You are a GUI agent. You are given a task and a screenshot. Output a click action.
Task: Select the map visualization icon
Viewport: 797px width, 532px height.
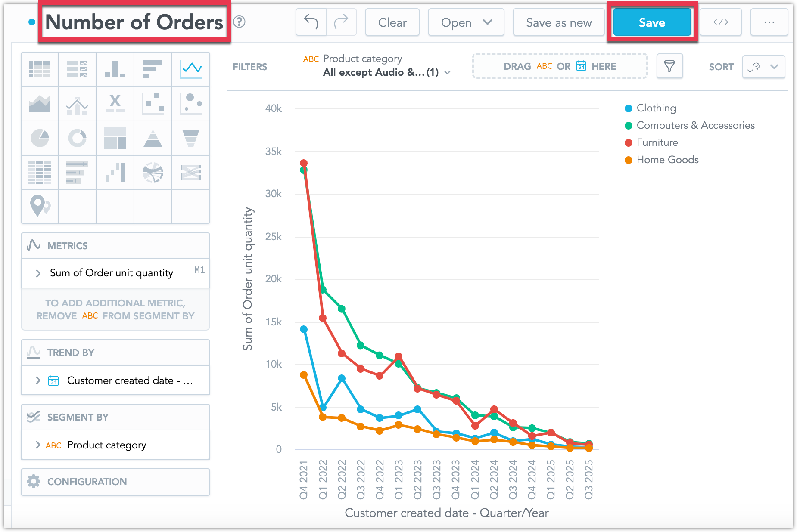click(x=39, y=207)
